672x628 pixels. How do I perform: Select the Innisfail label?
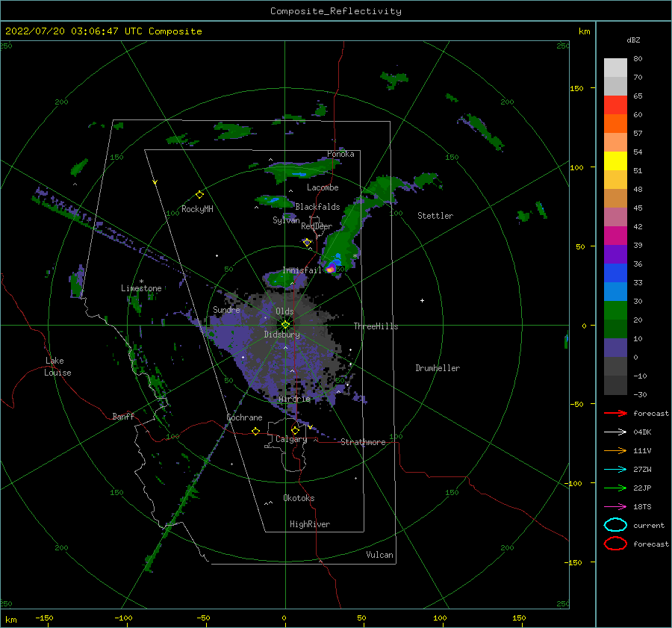coord(302,270)
